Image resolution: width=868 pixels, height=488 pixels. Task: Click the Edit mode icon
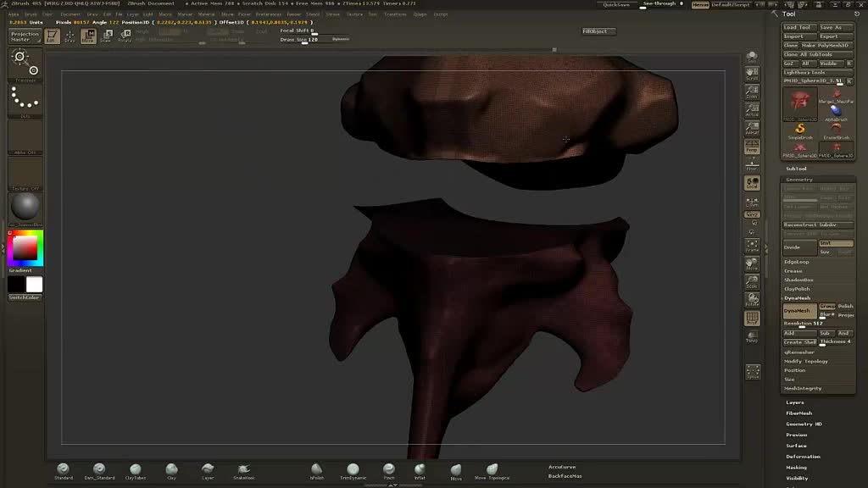pyautogui.click(x=52, y=36)
